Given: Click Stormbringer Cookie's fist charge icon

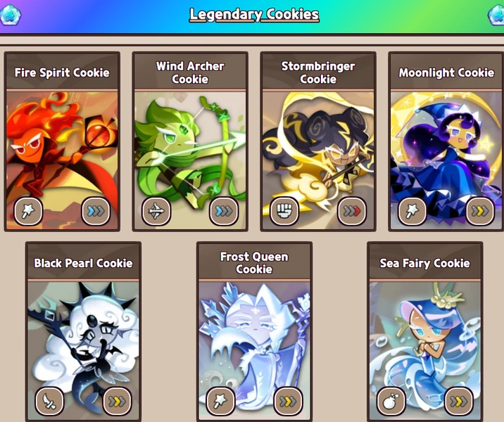Looking at the screenshot, I should point(284,211).
